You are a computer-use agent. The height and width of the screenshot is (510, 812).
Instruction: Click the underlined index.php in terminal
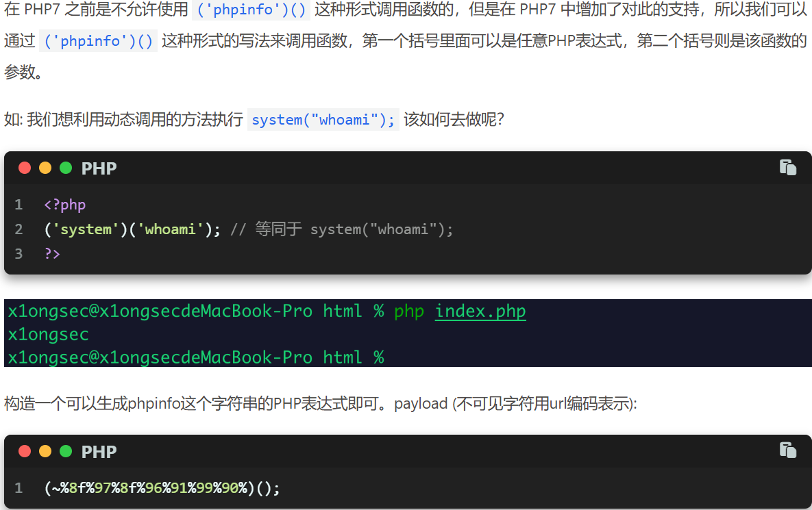pyautogui.click(x=480, y=311)
